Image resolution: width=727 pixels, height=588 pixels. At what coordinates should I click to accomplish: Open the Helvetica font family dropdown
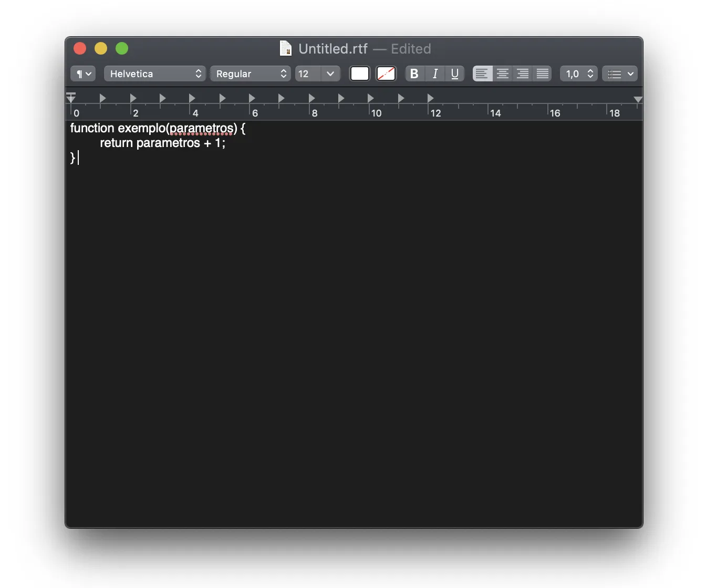point(154,73)
